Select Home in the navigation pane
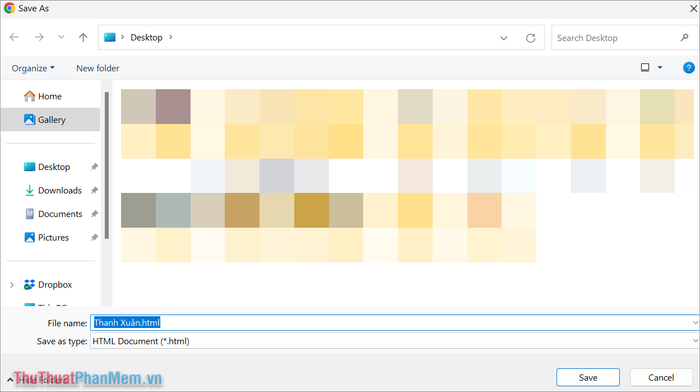Image resolution: width=700 pixels, height=392 pixels. [50, 96]
